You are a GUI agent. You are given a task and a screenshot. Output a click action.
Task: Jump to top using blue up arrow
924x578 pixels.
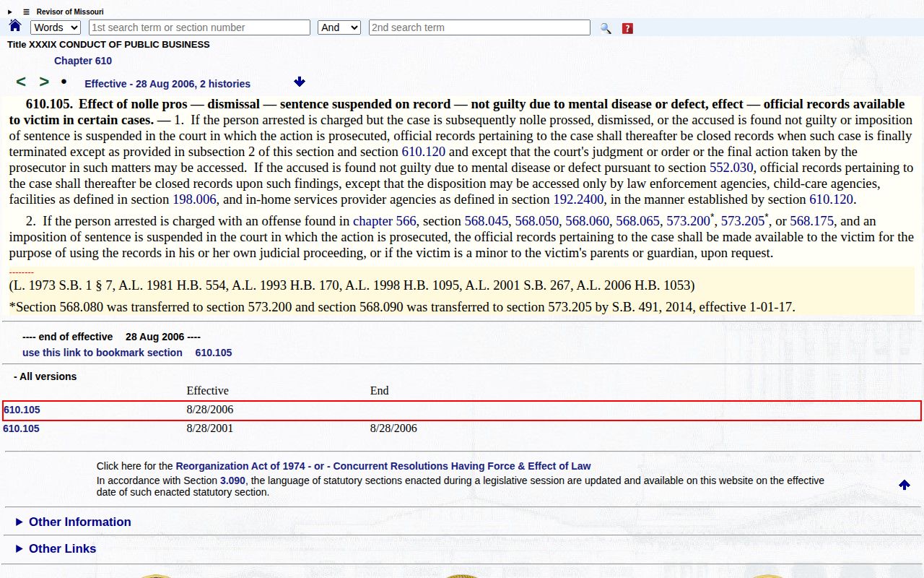pyautogui.click(x=905, y=485)
